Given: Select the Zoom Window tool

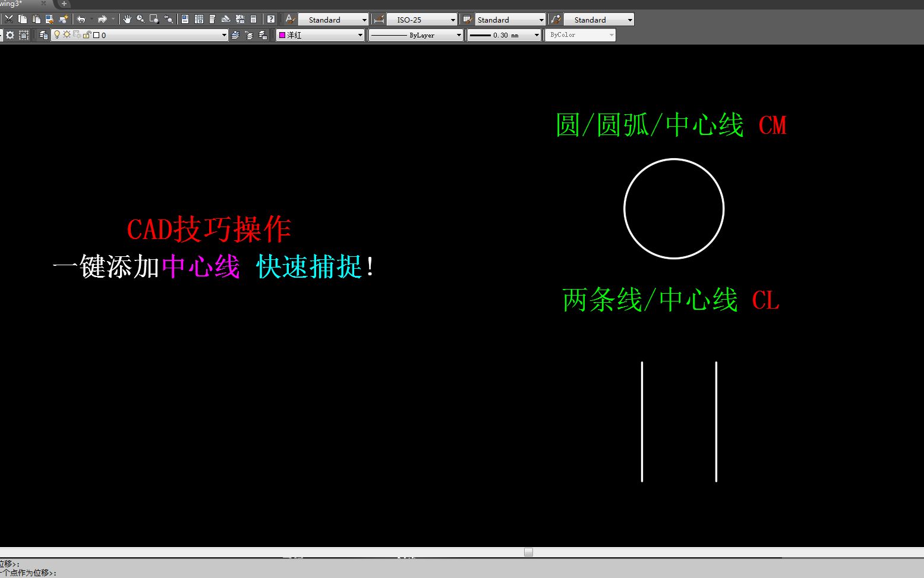Looking at the screenshot, I should coord(154,19).
